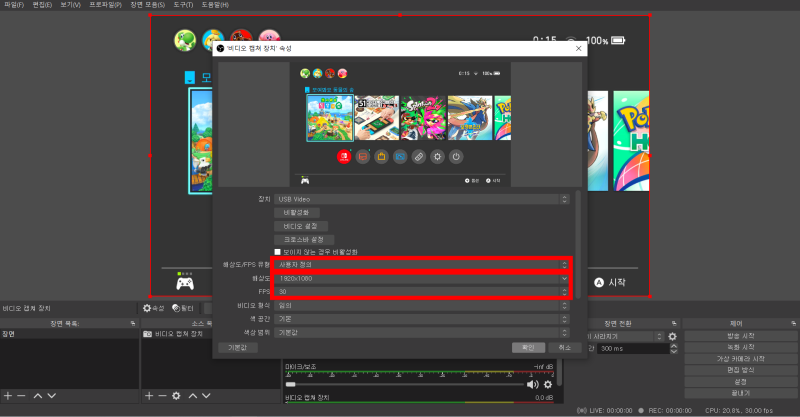The width and height of the screenshot is (800, 417).
Task: Click the 비활성화 button in properties
Action: (297, 212)
